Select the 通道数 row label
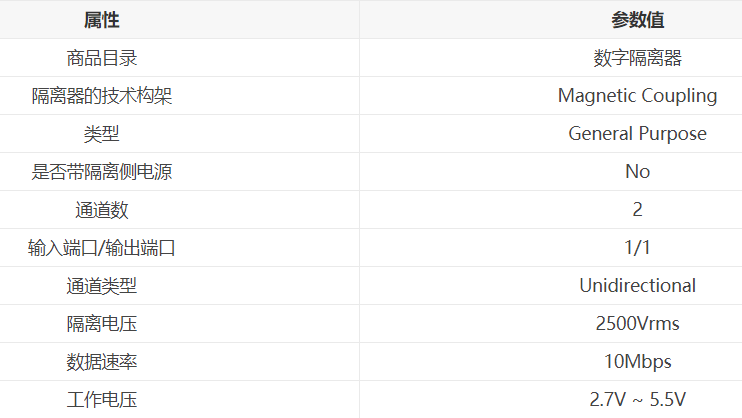Image resolution: width=742 pixels, height=418 pixels. [102, 210]
